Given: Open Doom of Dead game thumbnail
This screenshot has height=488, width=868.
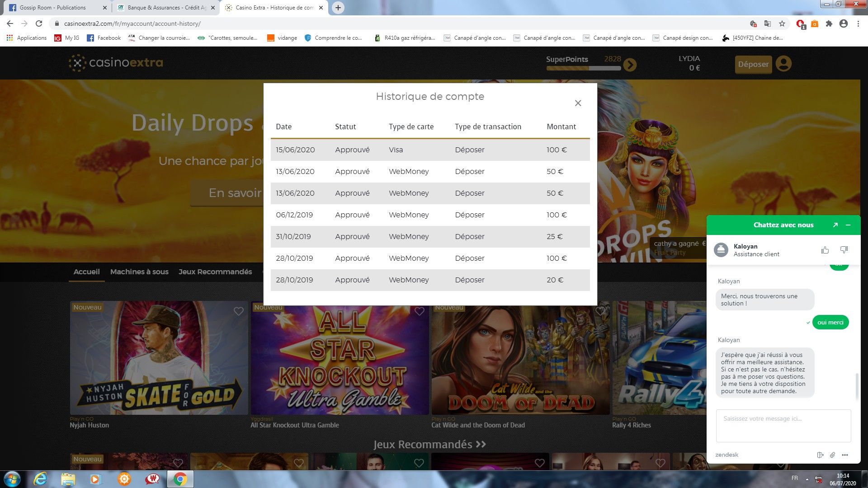Looking at the screenshot, I should [520, 360].
